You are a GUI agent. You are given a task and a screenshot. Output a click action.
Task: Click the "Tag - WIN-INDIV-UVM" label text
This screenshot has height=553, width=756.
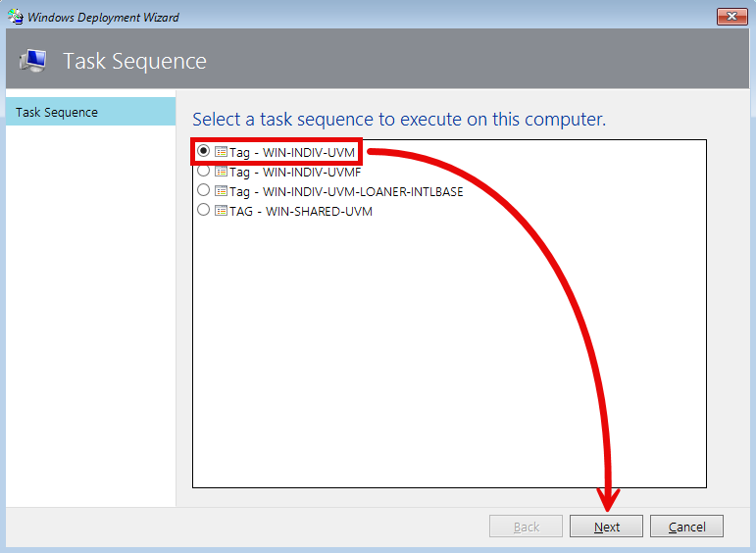pyautogui.click(x=292, y=153)
